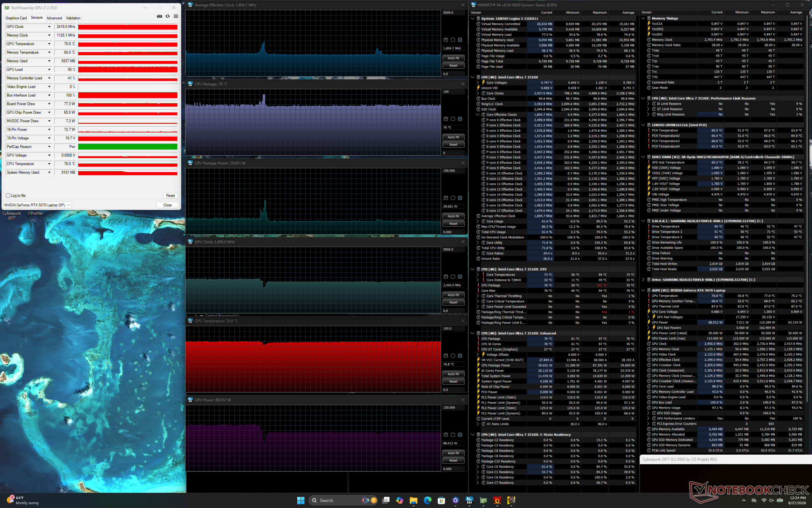Select the PCIe Link Speed sensor row

[725, 451]
